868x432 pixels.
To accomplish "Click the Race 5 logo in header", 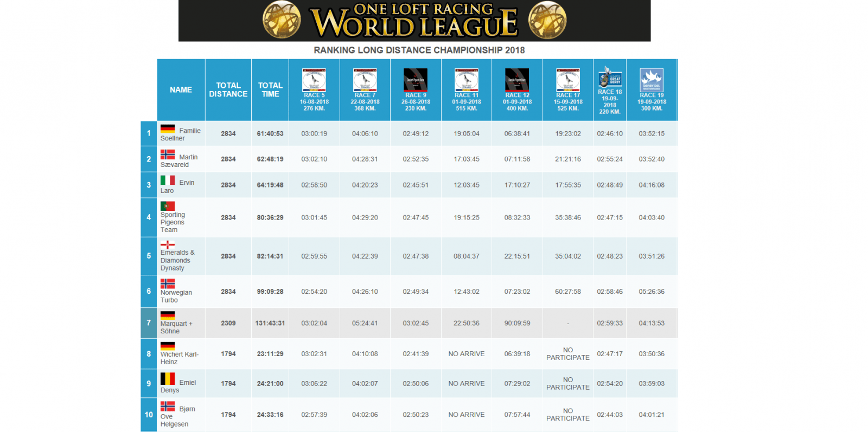I will [x=314, y=80].
